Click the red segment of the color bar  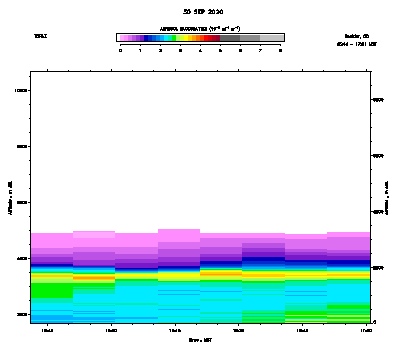[208, 38]
